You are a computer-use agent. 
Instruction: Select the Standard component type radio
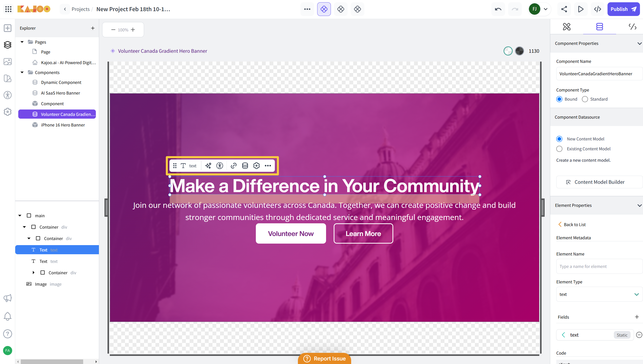pyautogui.click(x=585, y=99)
